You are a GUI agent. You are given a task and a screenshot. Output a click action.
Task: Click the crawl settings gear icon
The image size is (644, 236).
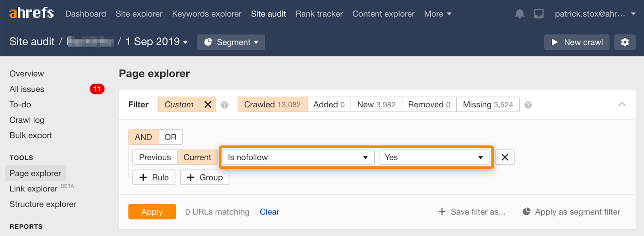(x=625, y=42)
